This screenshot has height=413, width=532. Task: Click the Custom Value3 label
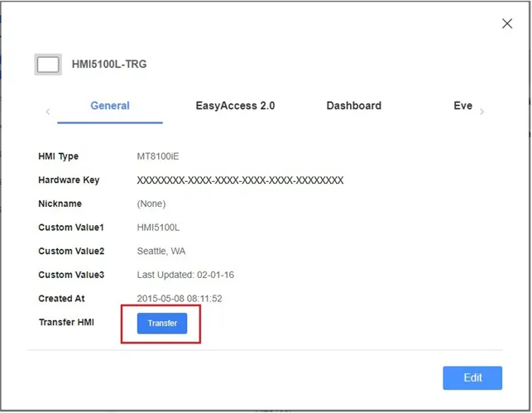tap(71, 275)
